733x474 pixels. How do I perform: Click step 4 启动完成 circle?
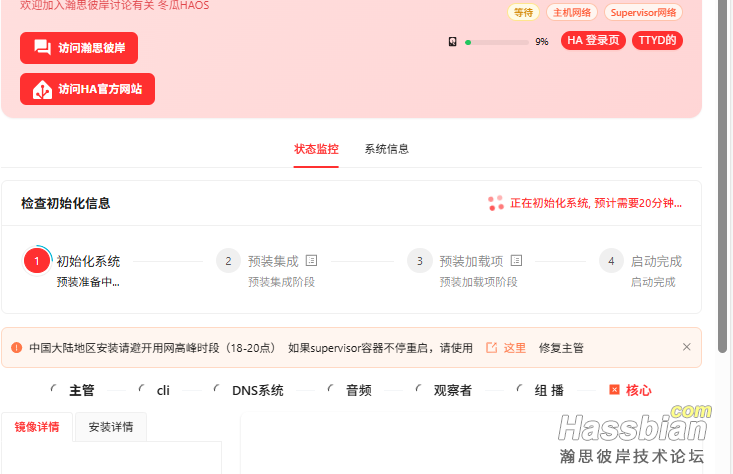[611, 261]
